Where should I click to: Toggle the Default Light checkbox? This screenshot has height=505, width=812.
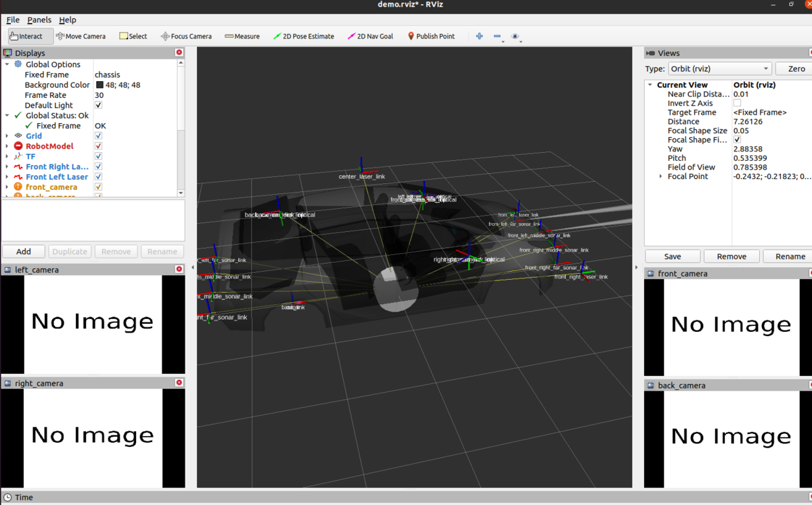(99, 105)
